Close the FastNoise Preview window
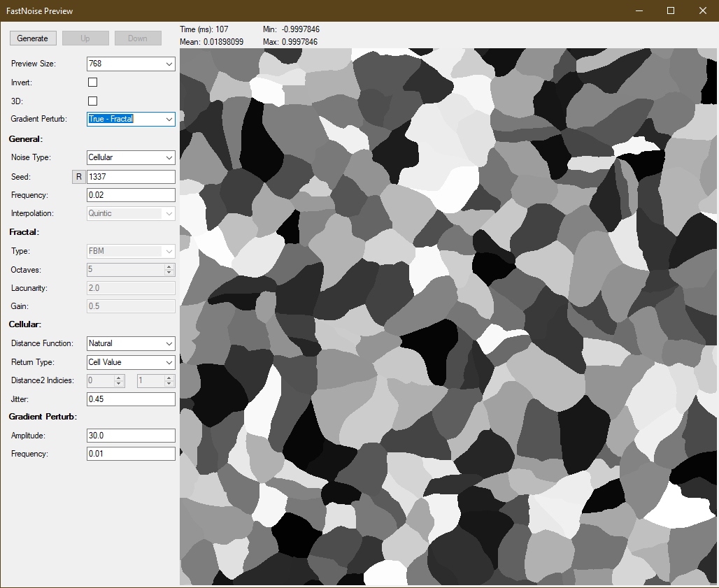Image resolution: width=719 pixels, height=588 pixels. point(702,10)
